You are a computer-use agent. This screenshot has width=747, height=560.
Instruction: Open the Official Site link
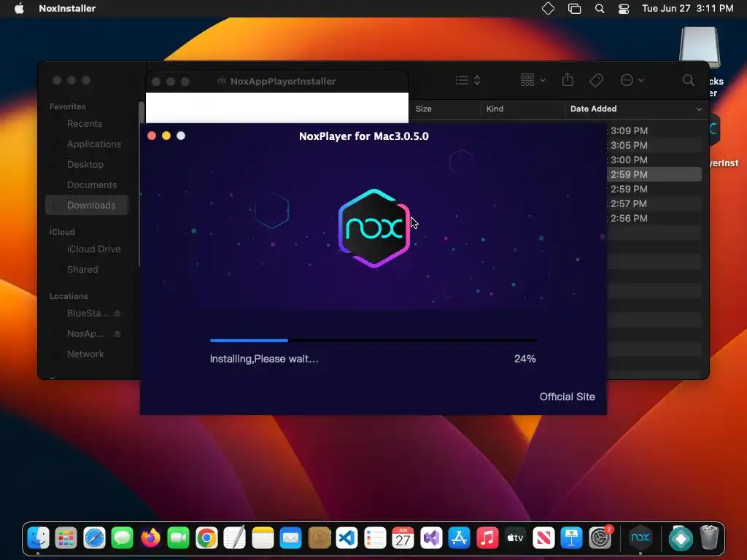[x=567, y=397]
